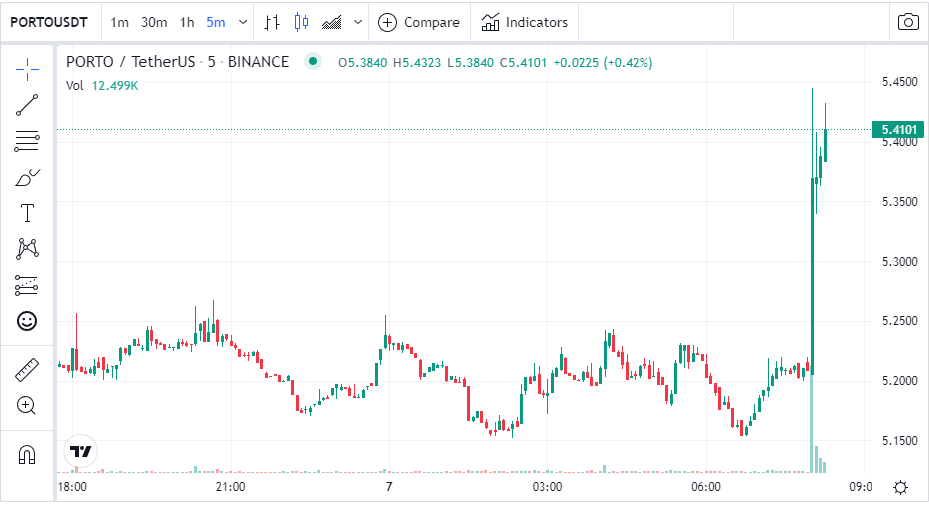This screenshot has width=929, height=505.
Task: Set interval to 1m
Action: [x=119, y=23]
